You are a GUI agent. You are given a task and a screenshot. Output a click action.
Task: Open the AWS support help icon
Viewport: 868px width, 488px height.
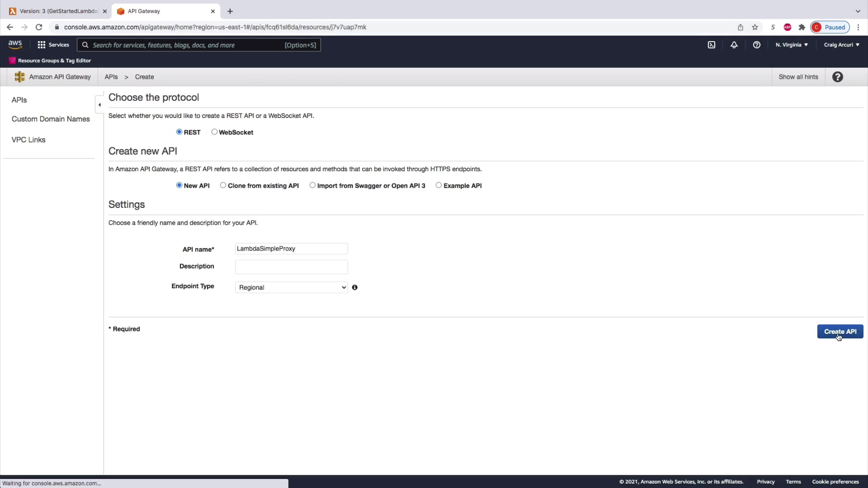[x=756, y=45]
